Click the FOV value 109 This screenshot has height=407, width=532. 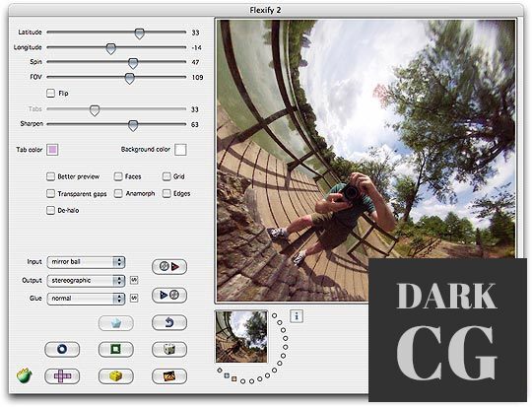pos(197,78)
